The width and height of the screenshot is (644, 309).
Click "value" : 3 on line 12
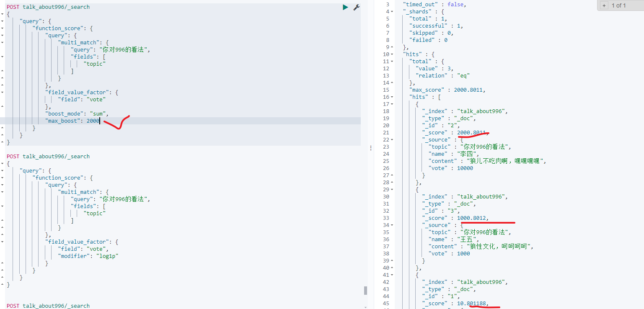tap(435, 69)
